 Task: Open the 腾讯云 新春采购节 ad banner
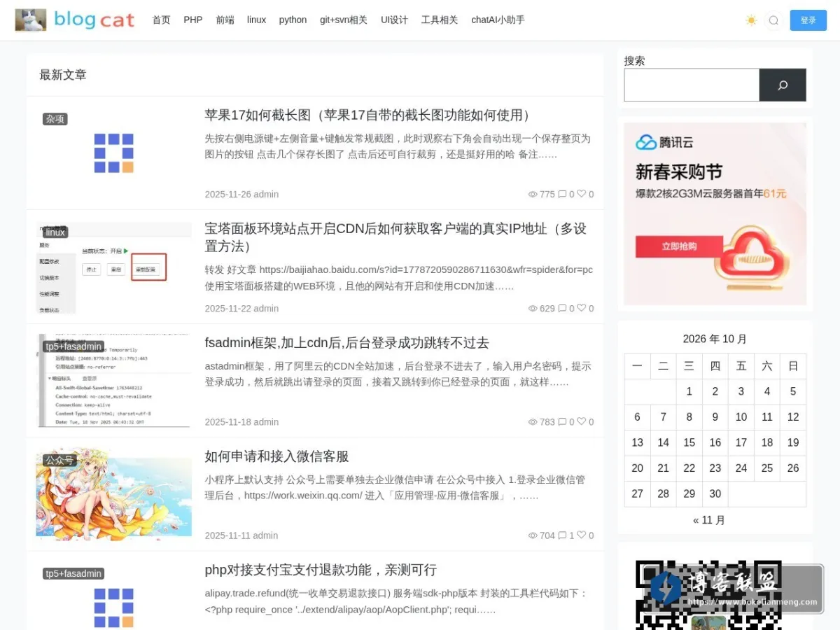(x=715, y=213)
